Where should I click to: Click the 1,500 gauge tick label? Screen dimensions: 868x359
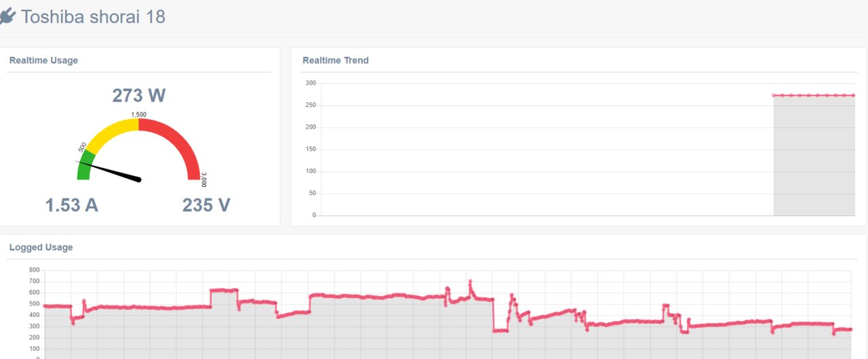tap(139, 114)
